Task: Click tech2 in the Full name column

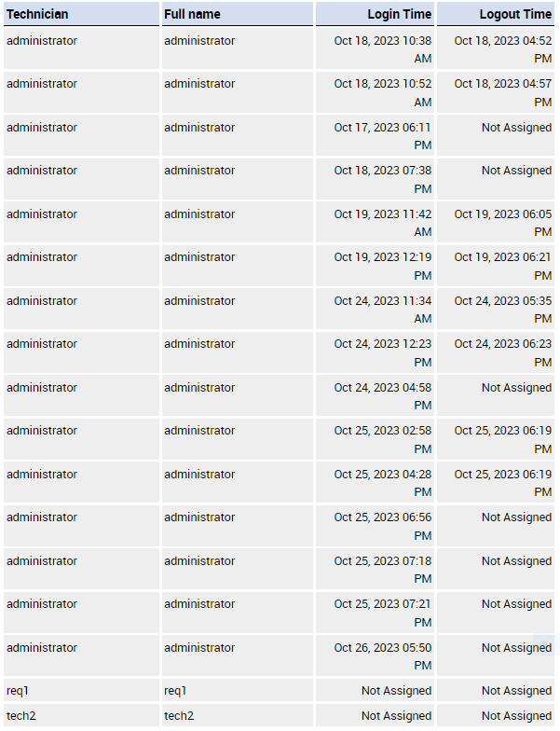Action: coord(179,716)
